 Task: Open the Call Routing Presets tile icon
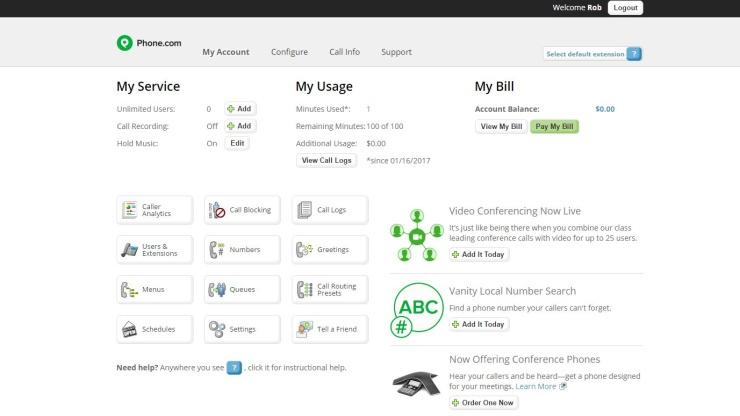pos(304,289)
